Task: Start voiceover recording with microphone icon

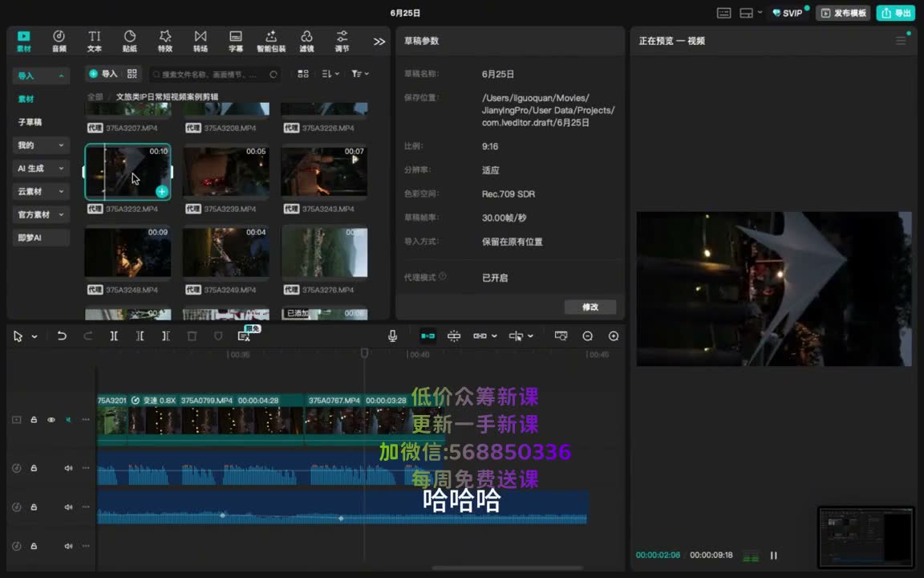Action: (392, 336)
